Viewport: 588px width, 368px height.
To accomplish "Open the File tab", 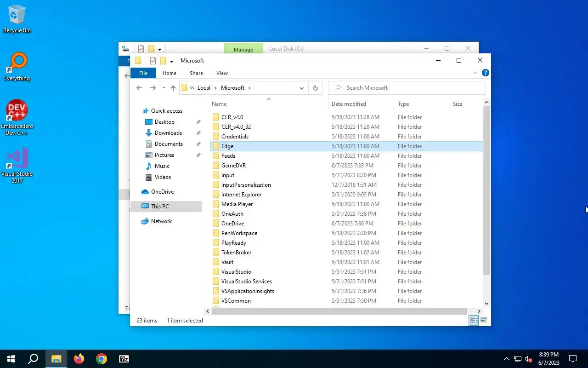I will pyautogui.click(x=143, y=73).
